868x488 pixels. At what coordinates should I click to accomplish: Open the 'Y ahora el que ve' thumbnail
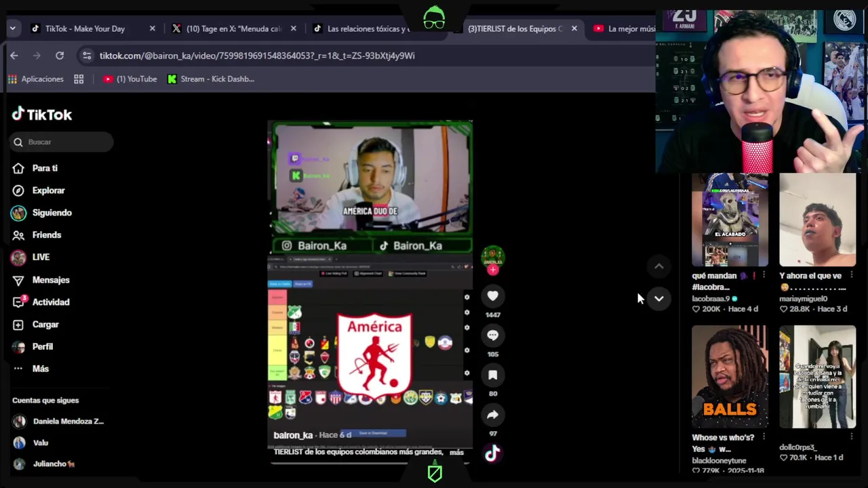tap(817, 220)
